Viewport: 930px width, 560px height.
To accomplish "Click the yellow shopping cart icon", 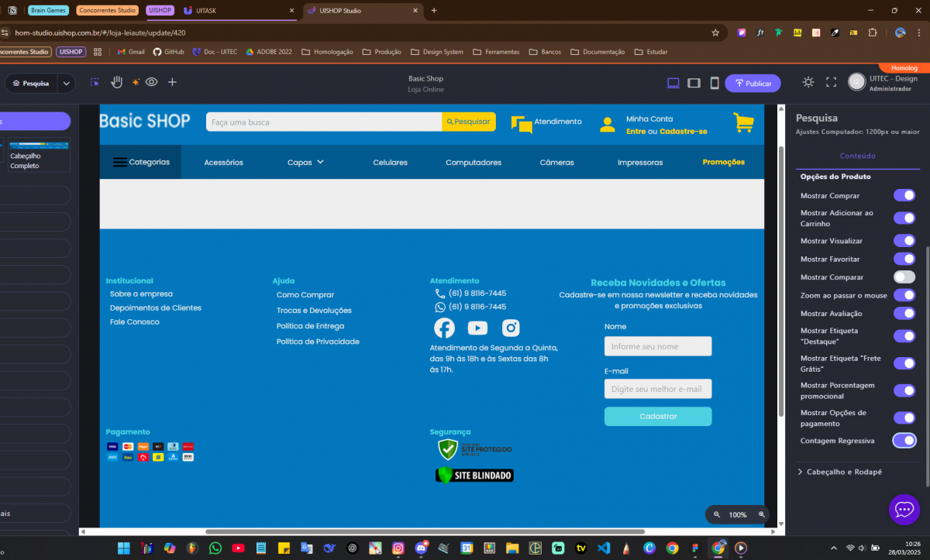I will click(x=743, y=122).
